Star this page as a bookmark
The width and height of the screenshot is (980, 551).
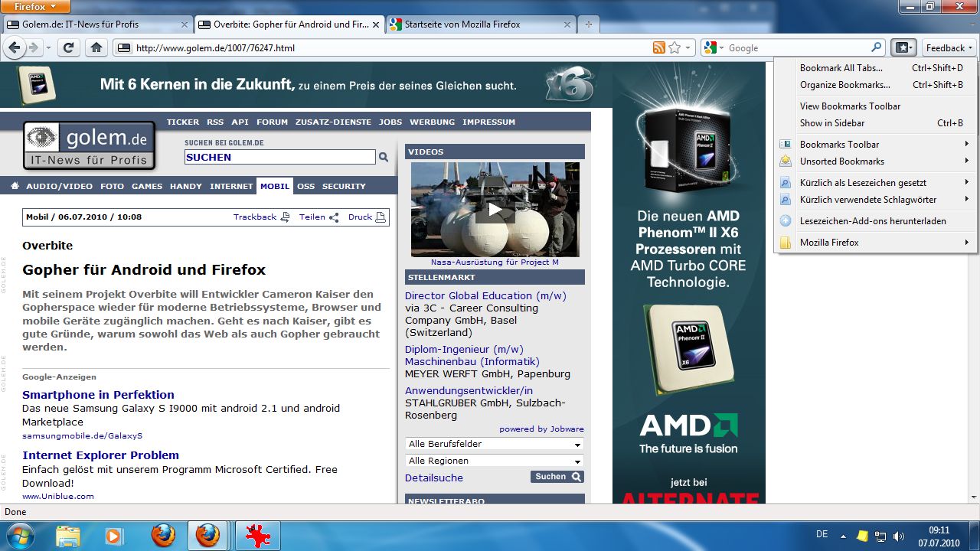[x=675, y=47]
